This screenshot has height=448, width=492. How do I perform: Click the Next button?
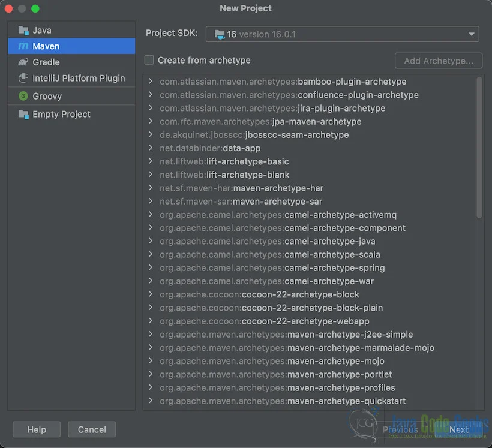pos(459,429)
